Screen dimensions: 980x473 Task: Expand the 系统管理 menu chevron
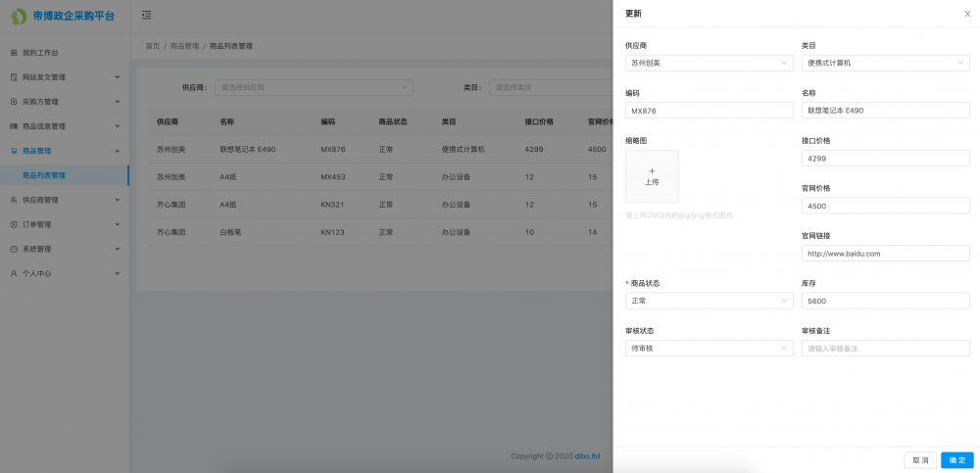pos(118,249)
